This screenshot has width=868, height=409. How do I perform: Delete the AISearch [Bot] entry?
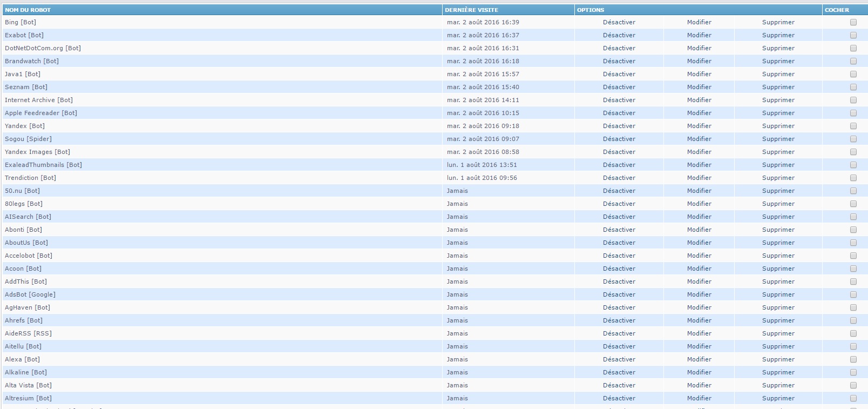(778, 217)
